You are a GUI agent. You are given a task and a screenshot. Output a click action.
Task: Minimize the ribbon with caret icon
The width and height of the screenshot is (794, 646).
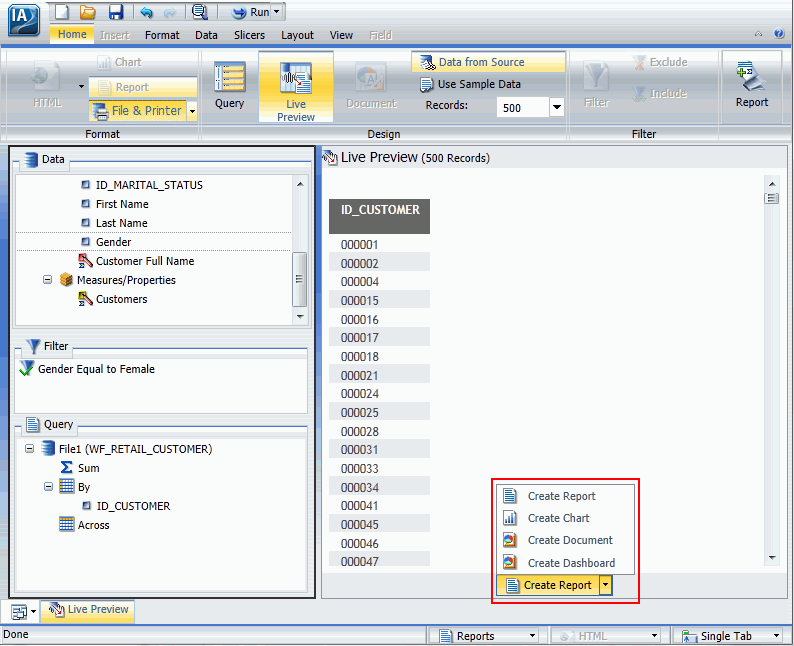click(x=758, y=34)
